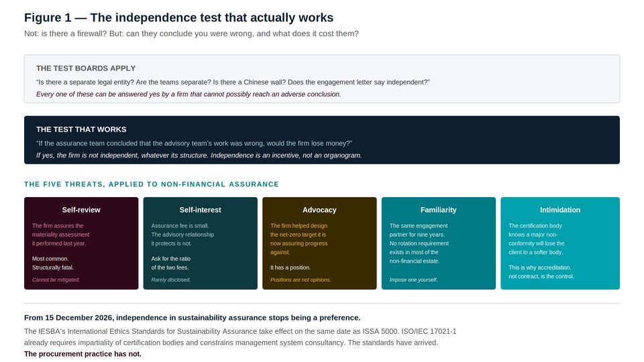The image size is (644, 362).
Task: Click the quote "Is there a separate legal entity?"
Action: click(85, 82)
